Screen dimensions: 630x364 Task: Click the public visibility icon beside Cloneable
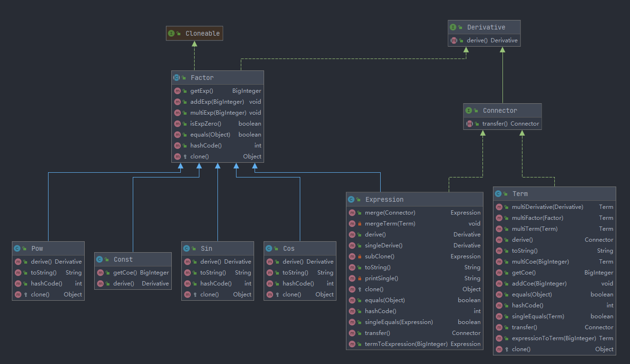pos(178,33)
